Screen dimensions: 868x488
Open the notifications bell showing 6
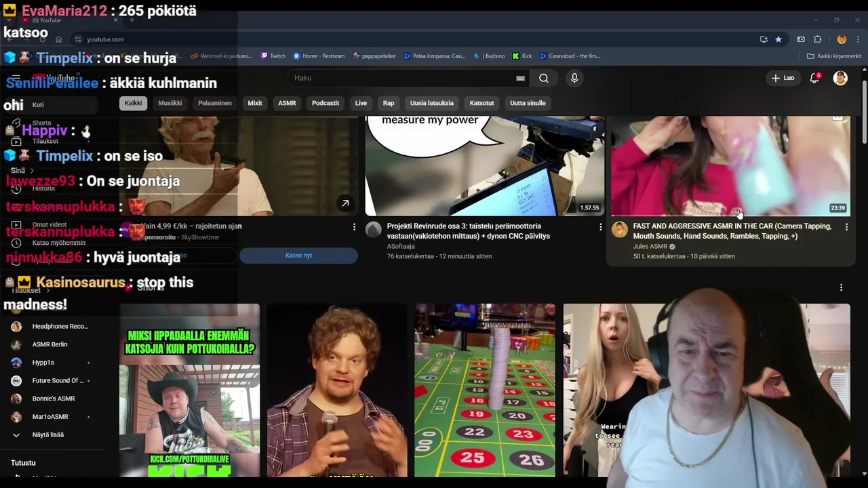(x=814, y=78)
